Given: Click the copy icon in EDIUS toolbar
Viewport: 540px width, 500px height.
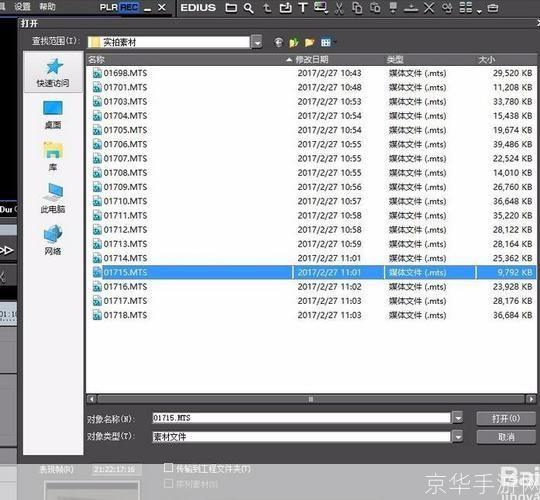Looking at the screenshot, I should coord(357,8).
